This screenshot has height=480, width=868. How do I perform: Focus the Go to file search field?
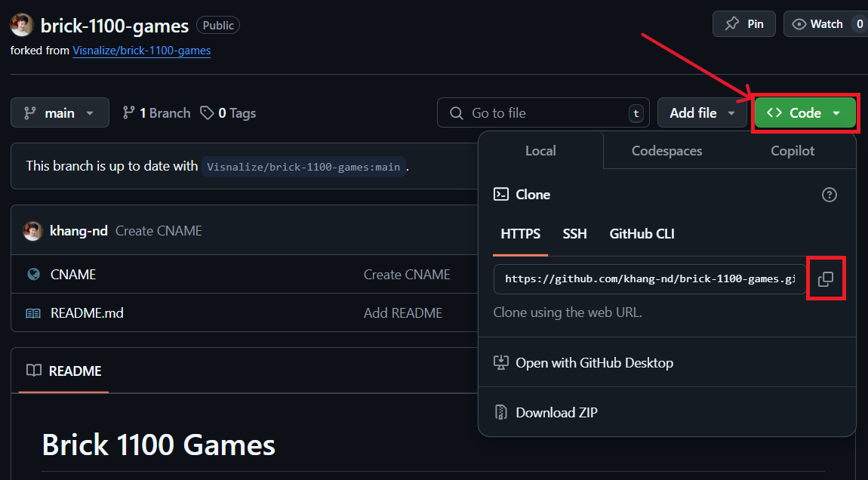pyautogui.click(x=543, y=113)
